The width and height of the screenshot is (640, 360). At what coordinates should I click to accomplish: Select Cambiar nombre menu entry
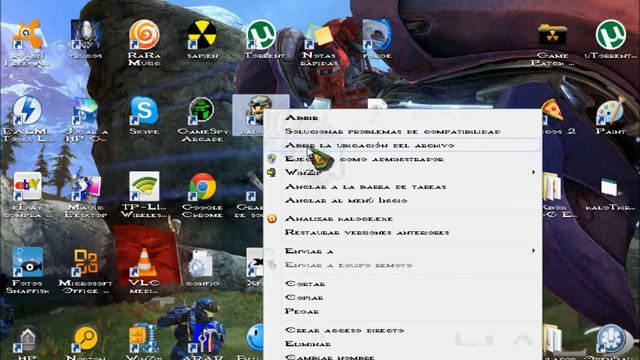pyautogui.click(x=330, y=357)
